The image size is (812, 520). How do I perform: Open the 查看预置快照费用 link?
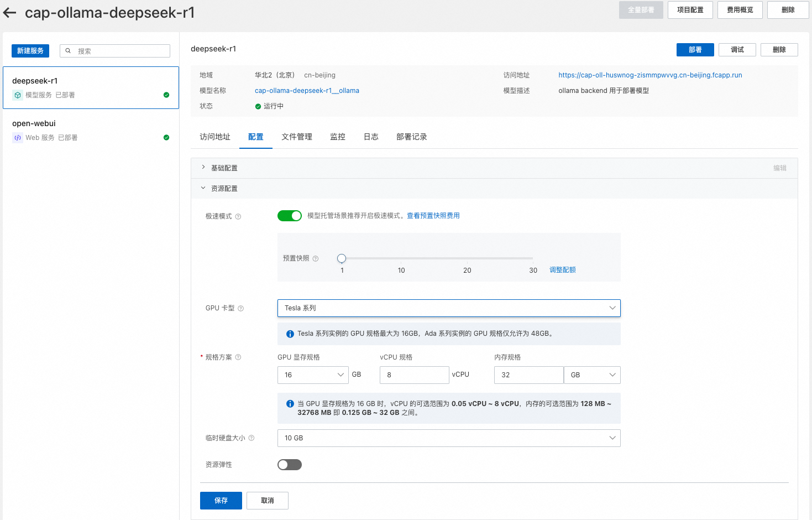pos(433,216)
